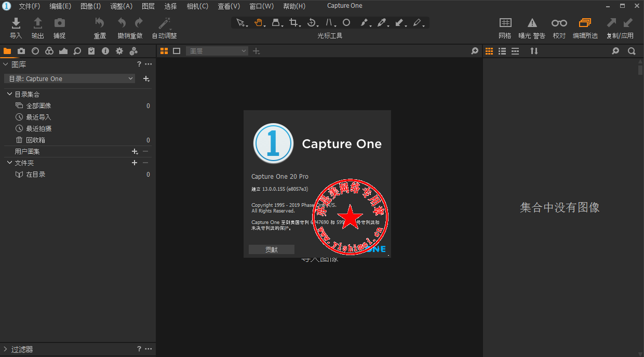Switch browser to grid thumbnail view
Viewport: 644px width, 357px height.
pyautogui.click(x=489, y=51)
